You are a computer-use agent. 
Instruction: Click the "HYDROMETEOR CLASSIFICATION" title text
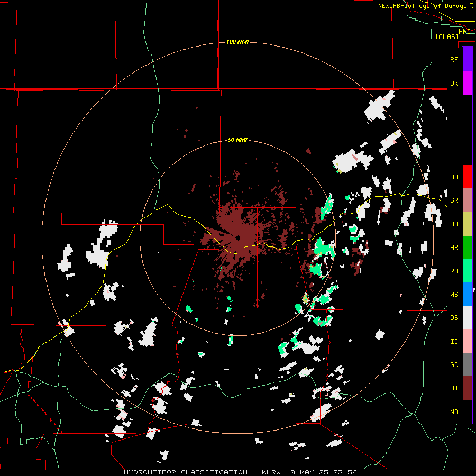[186, 472]
